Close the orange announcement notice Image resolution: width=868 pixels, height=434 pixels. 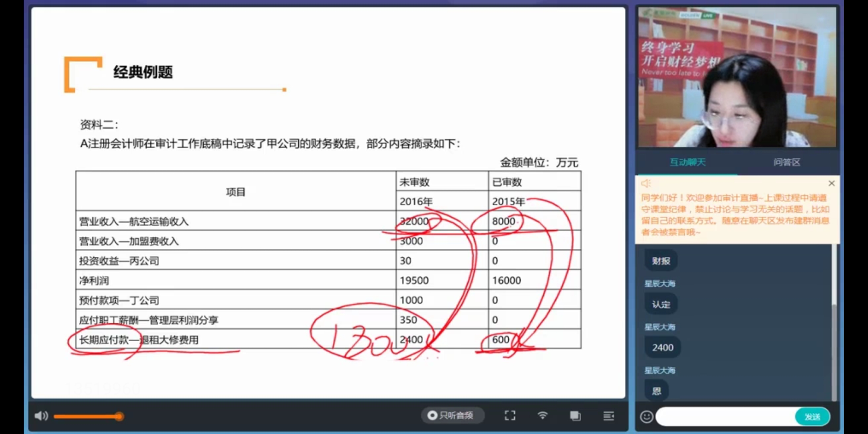tap(831, 183)
